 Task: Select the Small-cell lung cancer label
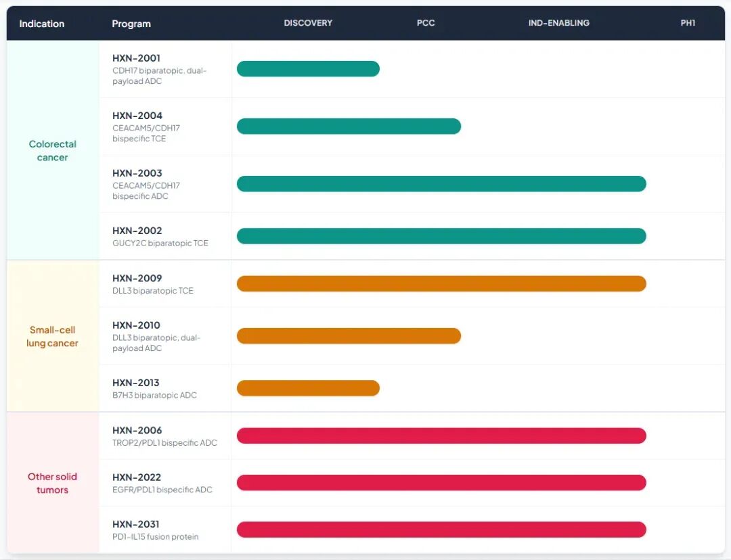pyautogui.click(x=53, y=337)
